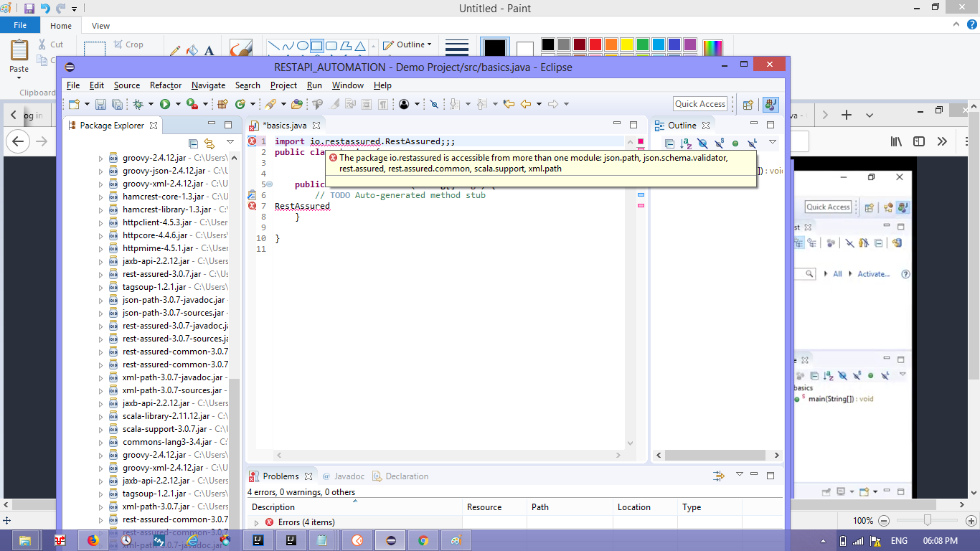Open the Source menu in Eclipse
This screenshot has height=551, width=980.
[x=127, y=85]
